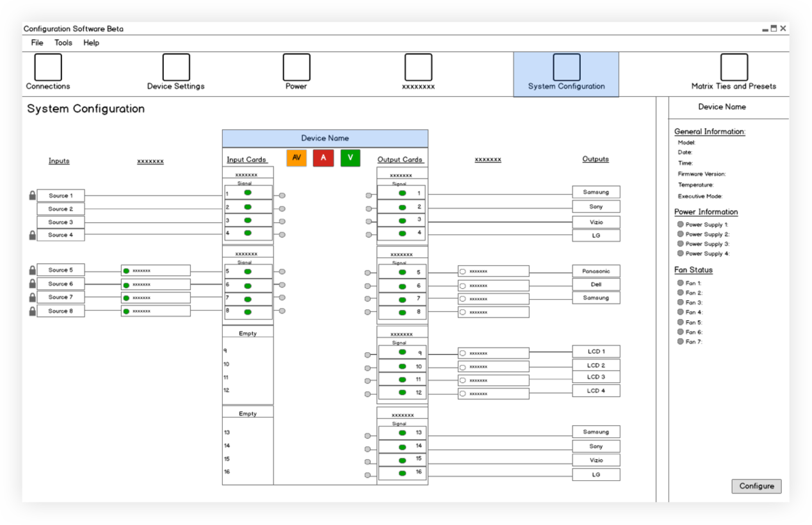Open the Tools menu

pyautogui.click(x=62, y=42)
